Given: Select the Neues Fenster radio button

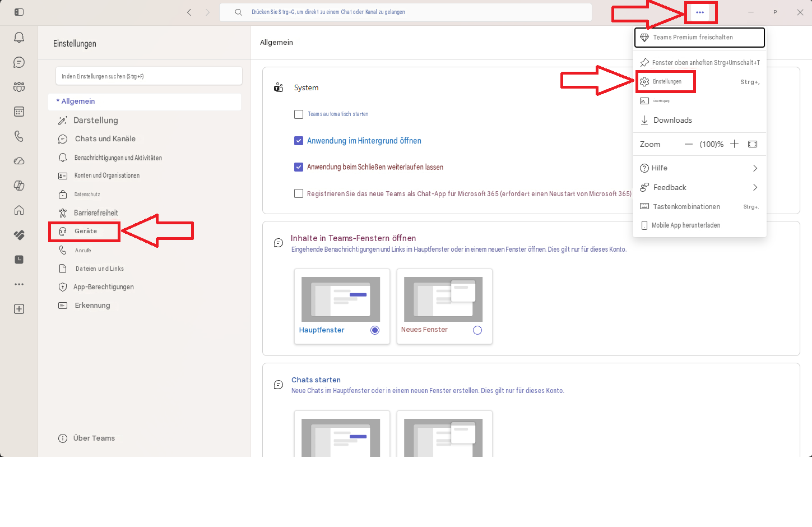Looking at the screenshot, I should 477,330.
